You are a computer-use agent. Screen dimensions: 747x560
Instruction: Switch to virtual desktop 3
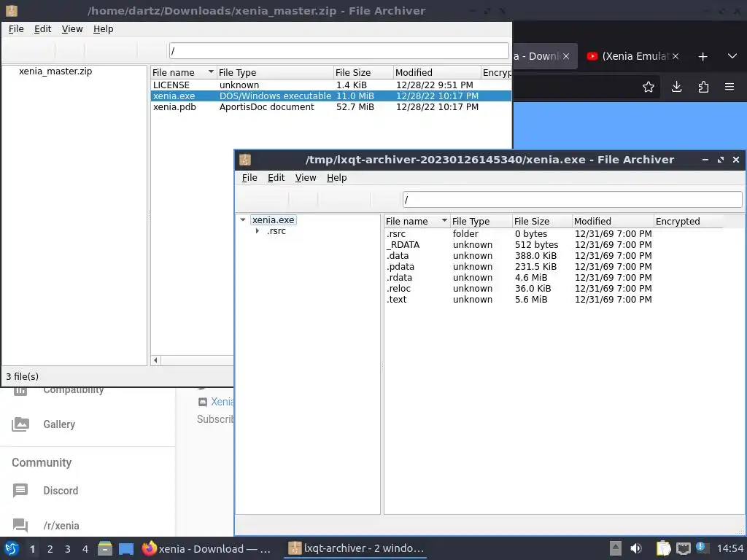coord(68,549)
